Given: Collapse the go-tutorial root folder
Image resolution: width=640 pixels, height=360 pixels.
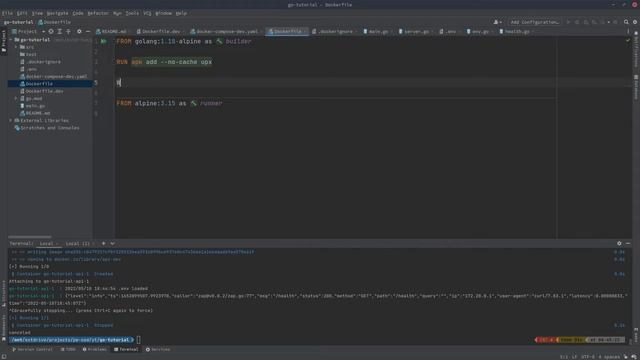Looking at the screenshot, I should click(x=11, y=40).
